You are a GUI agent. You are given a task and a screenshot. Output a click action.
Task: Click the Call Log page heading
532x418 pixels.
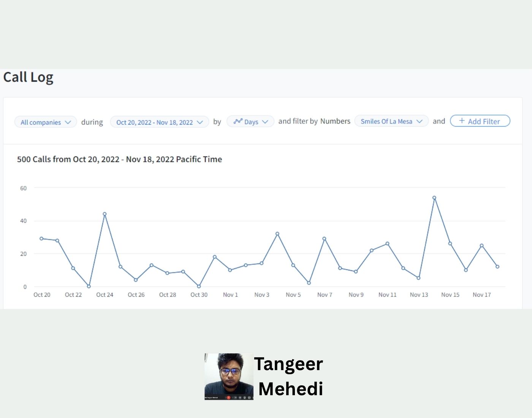[x=28, y=77]
